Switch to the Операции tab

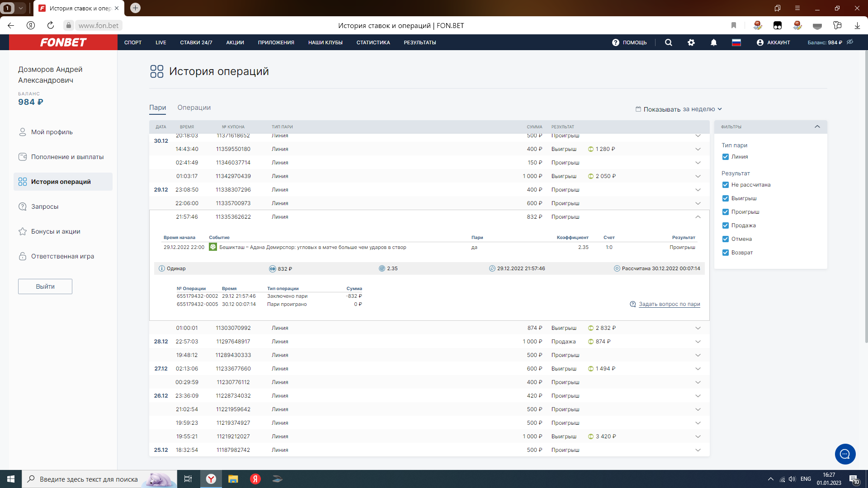pos(194,108)
